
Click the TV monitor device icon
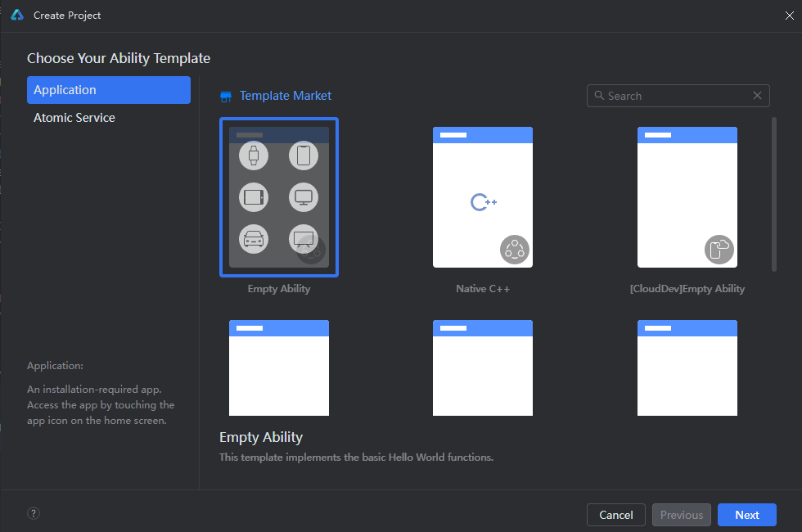tap(304, 197)
